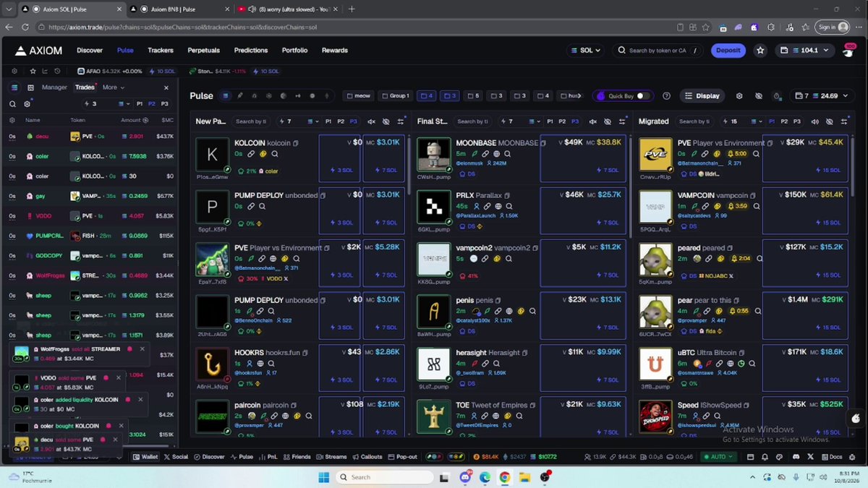Click the watchlist star icon in header
868x488 pixels.
(x=760, y=51)
